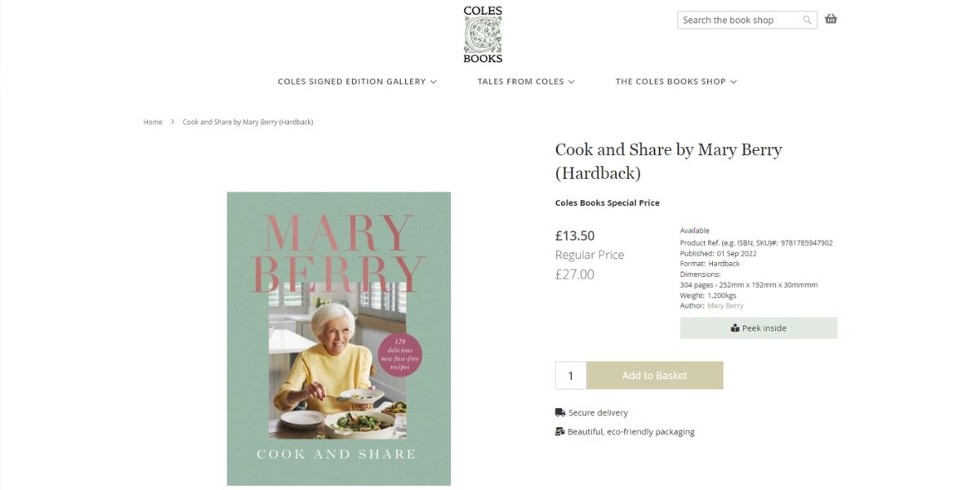Select the quantity input showing 1
980x490 pixels.
point(570,375)
